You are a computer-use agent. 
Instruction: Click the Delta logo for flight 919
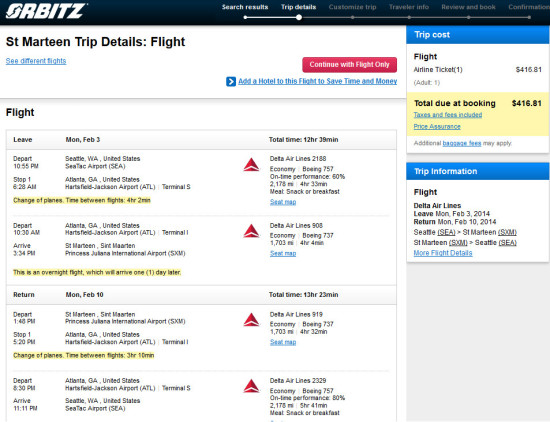tap(251, 320)
